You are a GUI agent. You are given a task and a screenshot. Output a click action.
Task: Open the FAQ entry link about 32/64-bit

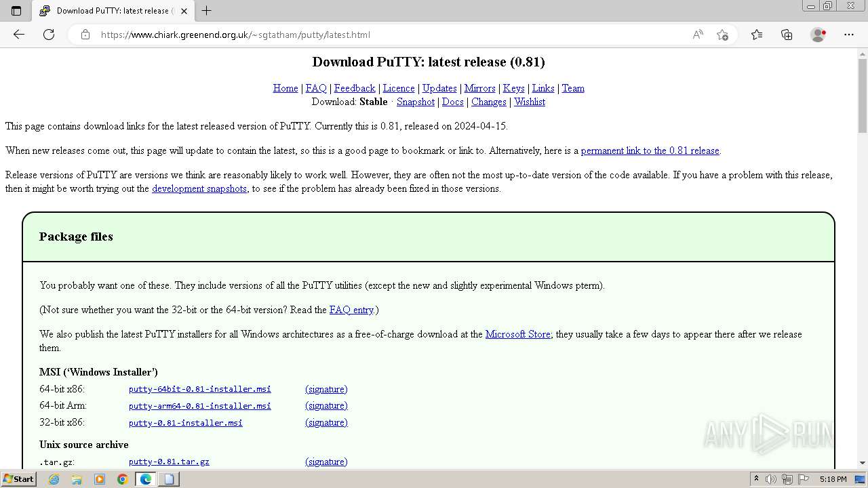tap(351, 310)
